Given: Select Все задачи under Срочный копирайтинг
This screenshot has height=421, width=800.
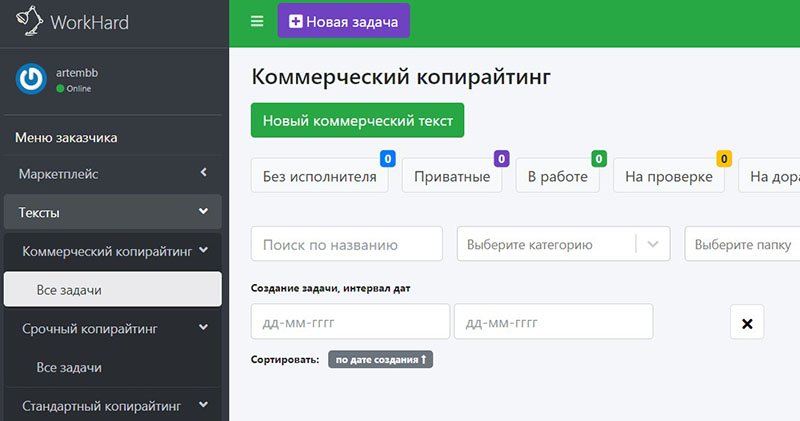Looking at the screenshot, I should 112,367.
